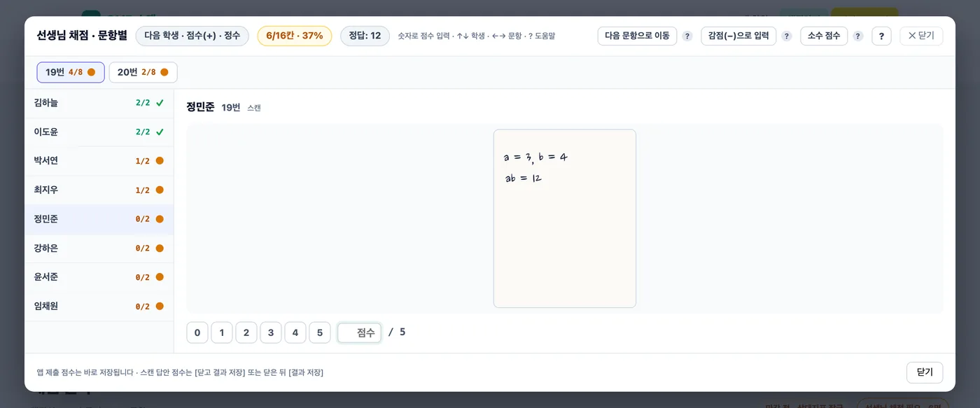Open help for 감점(−)으로 입력 option
The image size is (980, 408).
coord(787,36)
